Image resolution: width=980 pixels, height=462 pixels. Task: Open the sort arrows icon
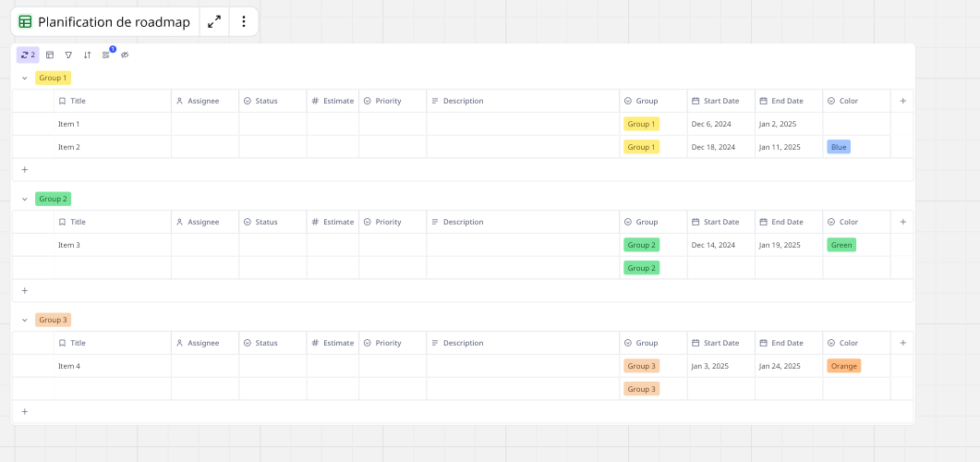click(88, 55)
